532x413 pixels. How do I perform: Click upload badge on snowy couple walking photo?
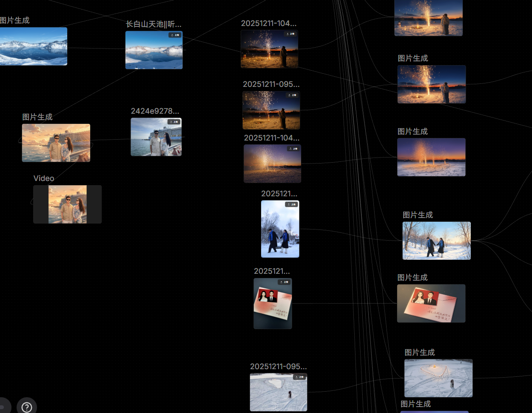click(x=292, y=204)
